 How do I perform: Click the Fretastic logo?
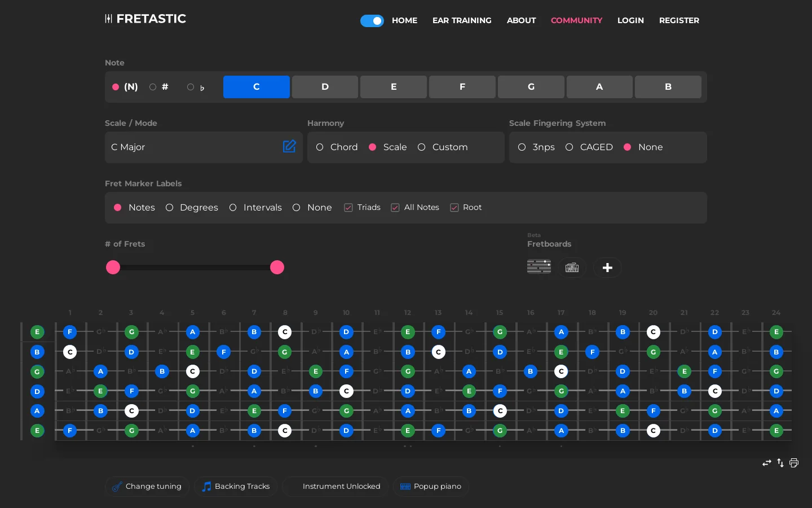coord(145,19)
